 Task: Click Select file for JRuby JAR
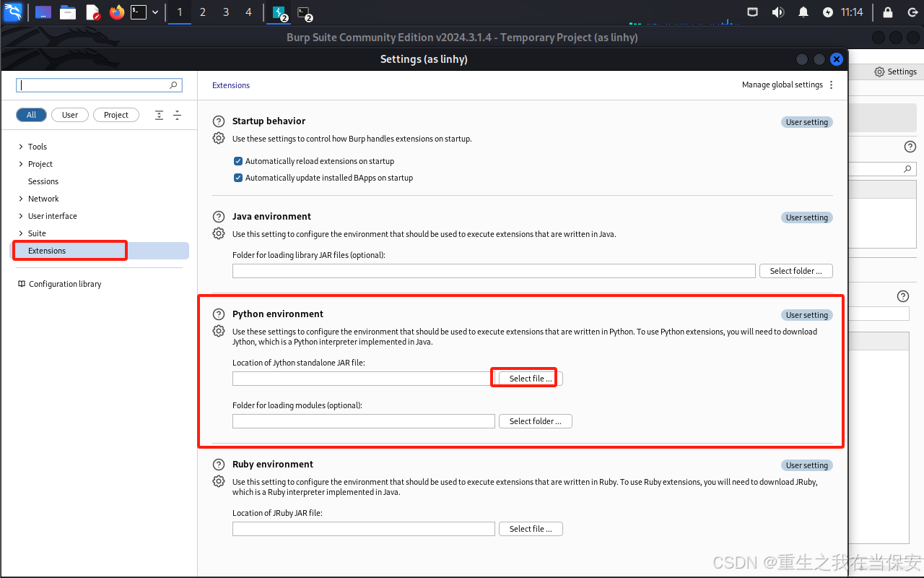point(531,529)
